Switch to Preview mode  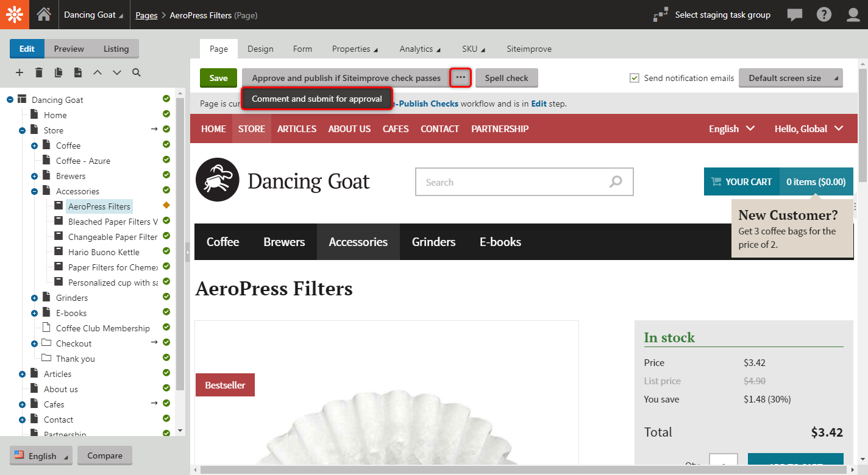69,49
